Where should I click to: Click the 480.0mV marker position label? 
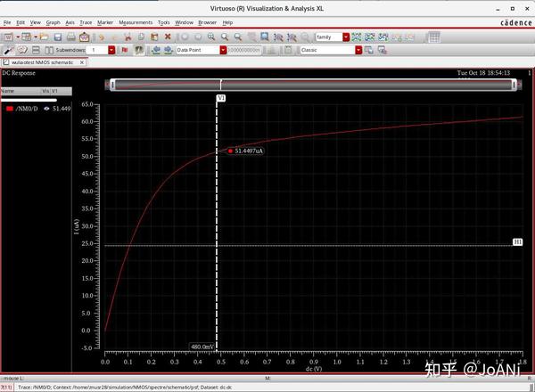[x=202, y=347]
